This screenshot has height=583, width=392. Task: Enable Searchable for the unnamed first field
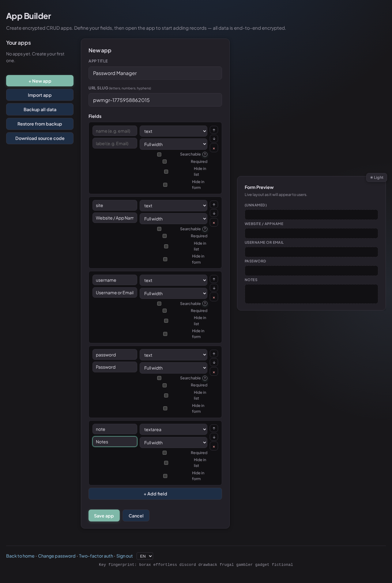159,154
